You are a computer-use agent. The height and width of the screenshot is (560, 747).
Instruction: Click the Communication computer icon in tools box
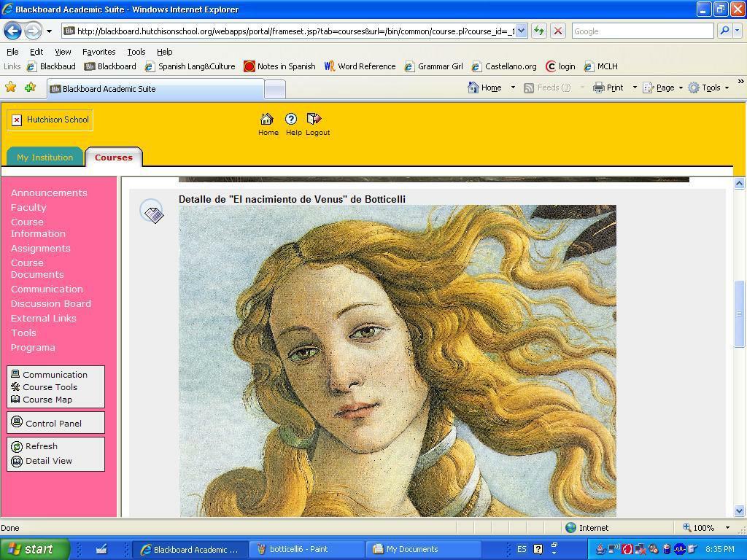[16, 374]
